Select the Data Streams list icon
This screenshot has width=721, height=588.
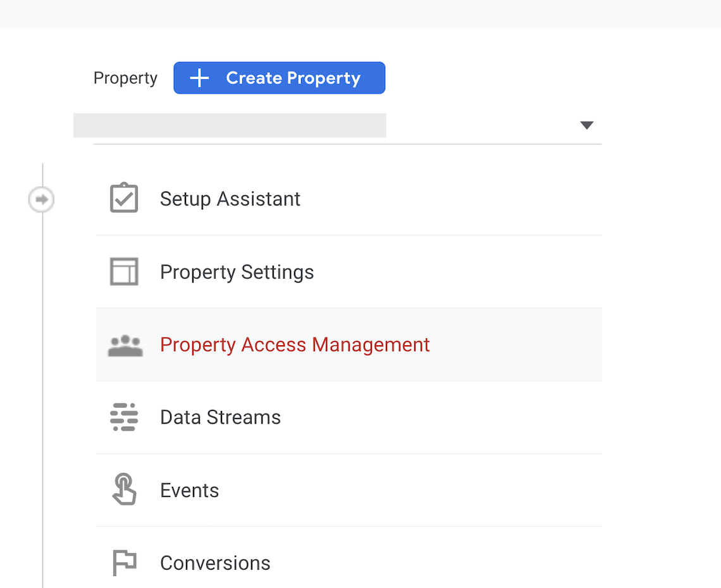coord(124,417)
